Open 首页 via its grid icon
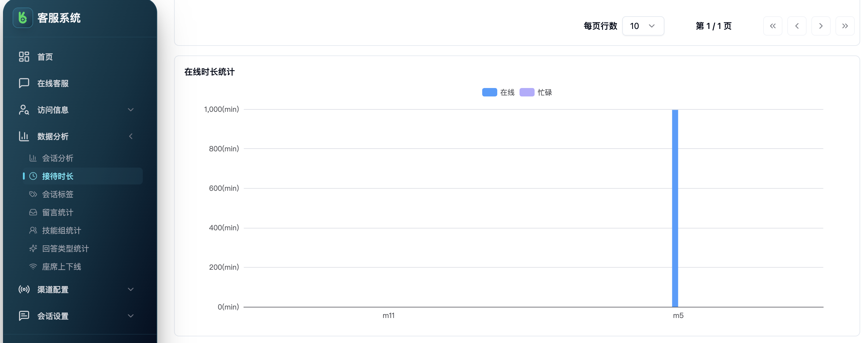Viewport: 868px width, 343px height. pos(24,57)
